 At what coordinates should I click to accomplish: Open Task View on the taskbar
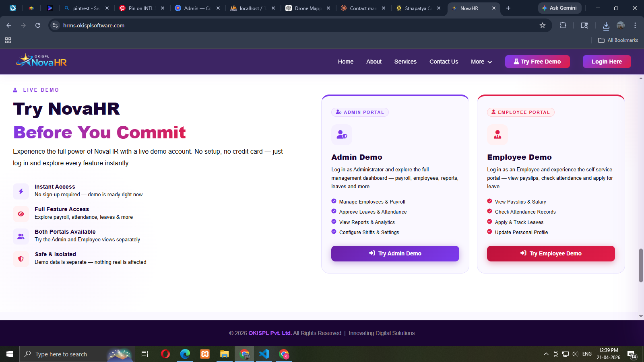[145, 354]
